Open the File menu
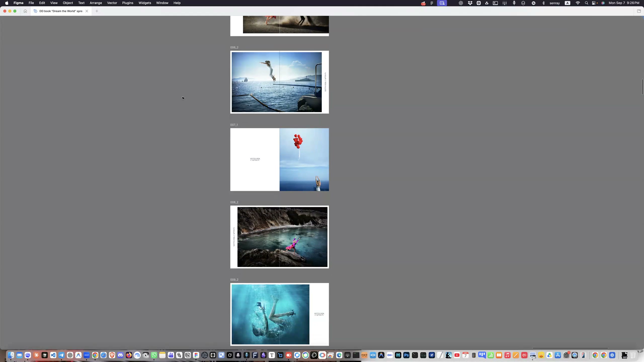The image size is (644, 362). 31,3
